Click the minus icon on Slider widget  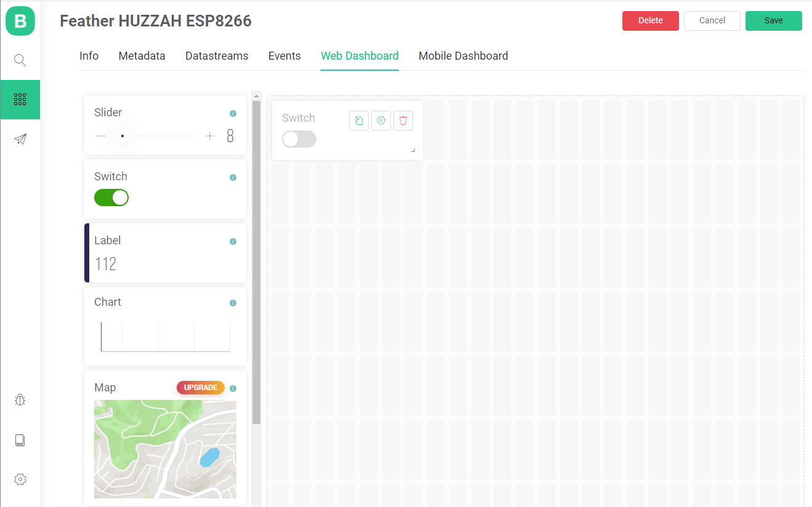click(101, 136)
